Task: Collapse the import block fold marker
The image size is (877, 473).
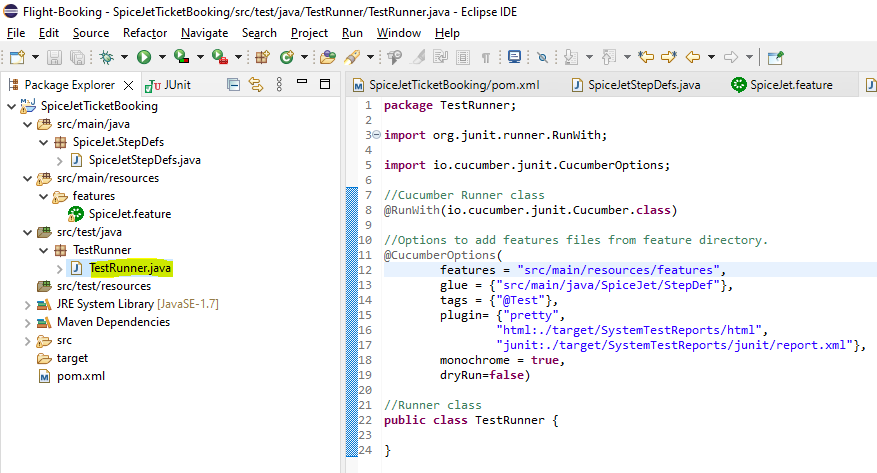Action: tap(376, 135)
